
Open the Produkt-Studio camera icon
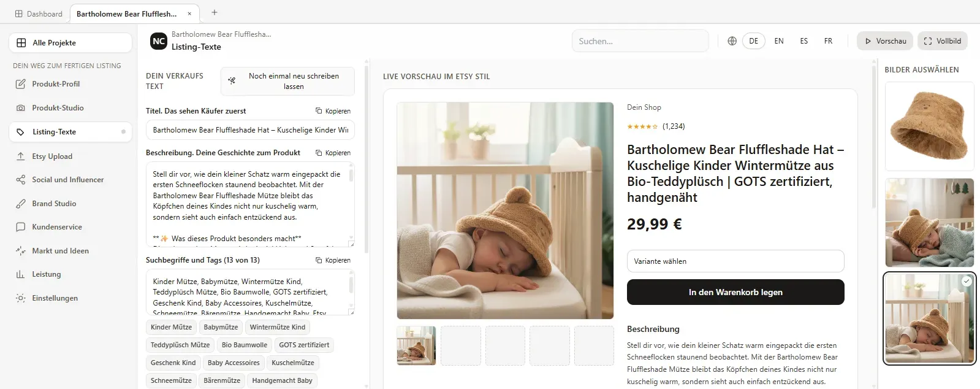point(21,108)
